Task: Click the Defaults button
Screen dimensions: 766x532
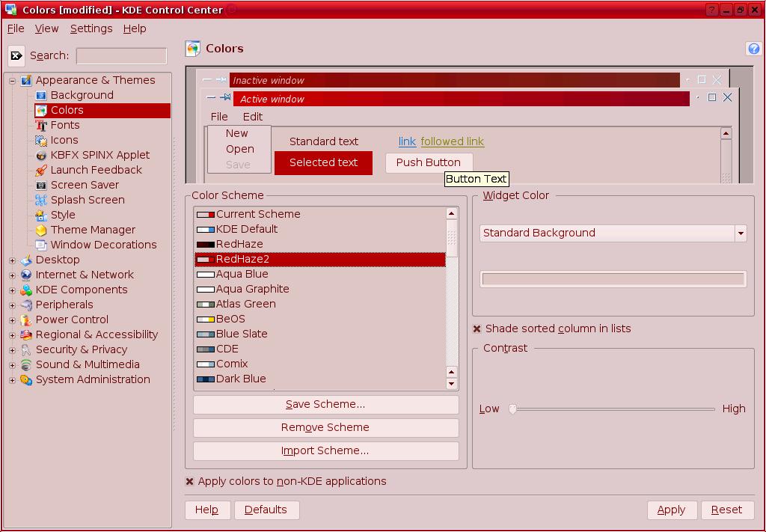Action: point(266,510)
